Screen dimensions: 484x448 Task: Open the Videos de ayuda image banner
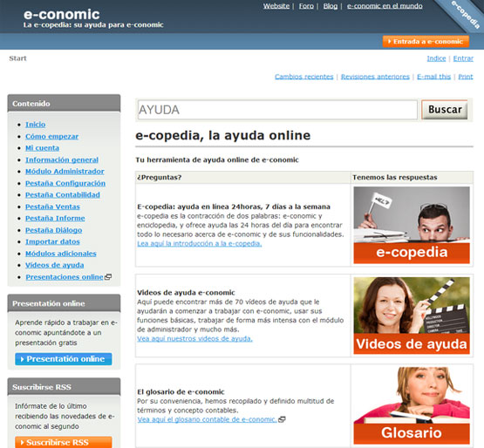click(412, 316)
